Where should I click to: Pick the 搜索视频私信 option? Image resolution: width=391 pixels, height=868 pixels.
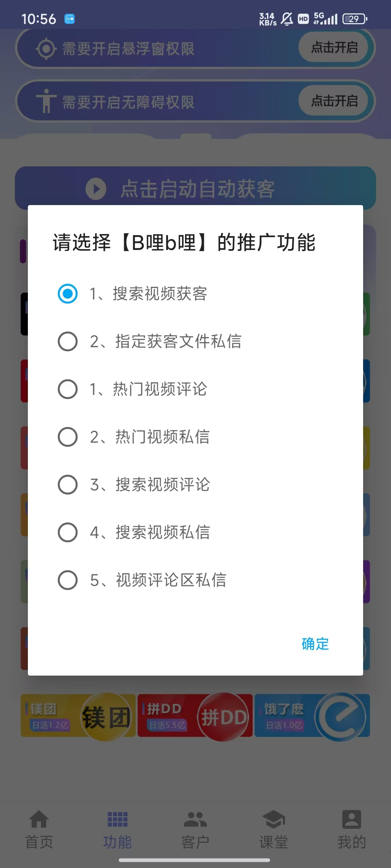pos(68,532)
